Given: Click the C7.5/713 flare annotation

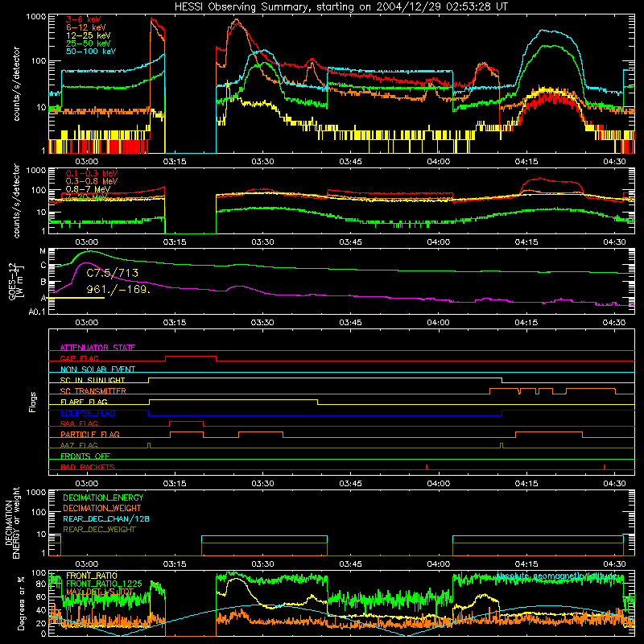Looking at the screenshot, I should [112, 273].
